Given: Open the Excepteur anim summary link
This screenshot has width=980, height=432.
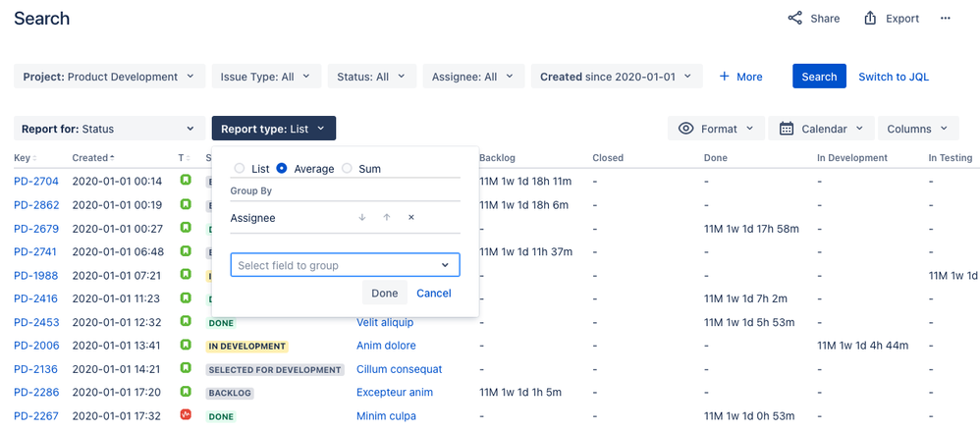Looking at the screenshot, I should coord(395,392).
